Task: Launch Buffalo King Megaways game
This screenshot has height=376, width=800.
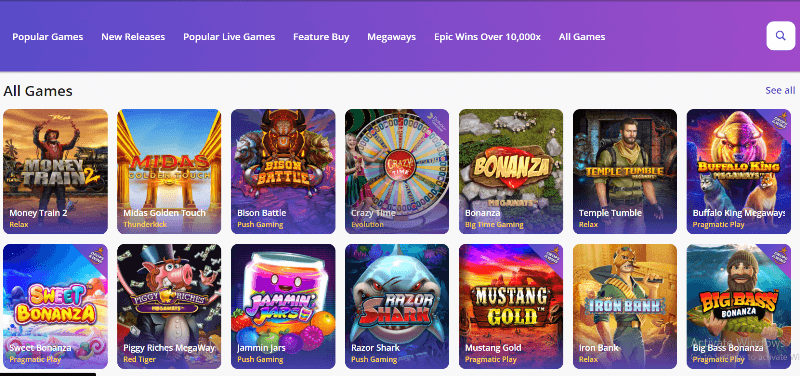Action: (x=739, y=171)
